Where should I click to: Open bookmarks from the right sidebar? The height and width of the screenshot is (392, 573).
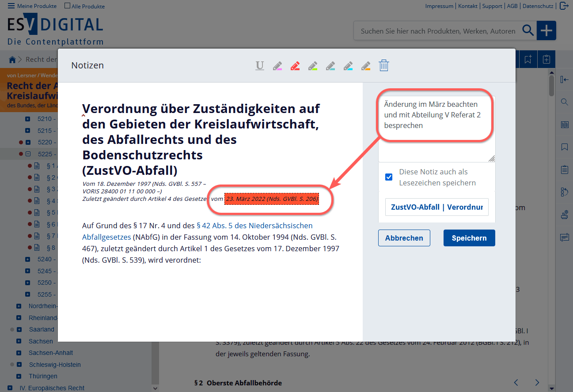click(564, 147)
